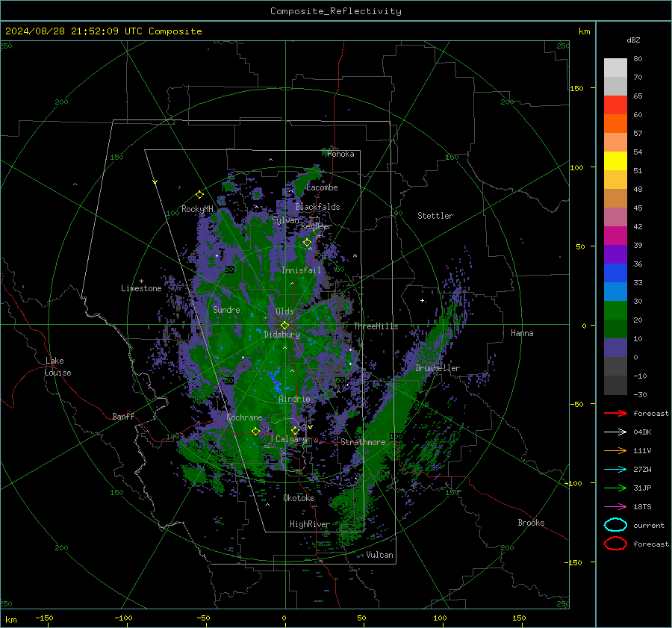Click the yellow diamond marker above Calgary
The height and width of the screenshot is (628, 672).
pos(295,430)
